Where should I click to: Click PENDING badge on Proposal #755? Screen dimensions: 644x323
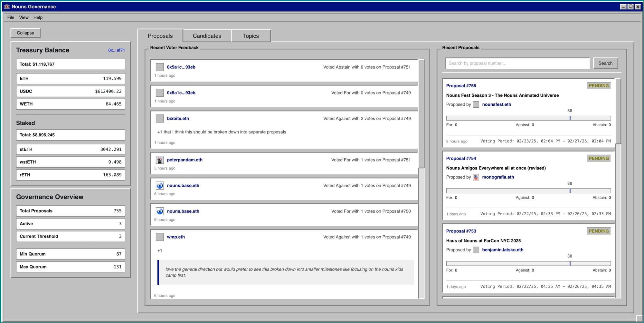pyautogui.click(x=599, y=86)
